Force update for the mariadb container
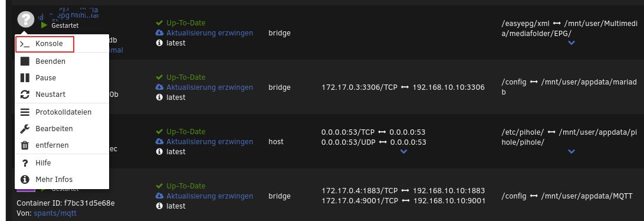 tap(209, 87)
